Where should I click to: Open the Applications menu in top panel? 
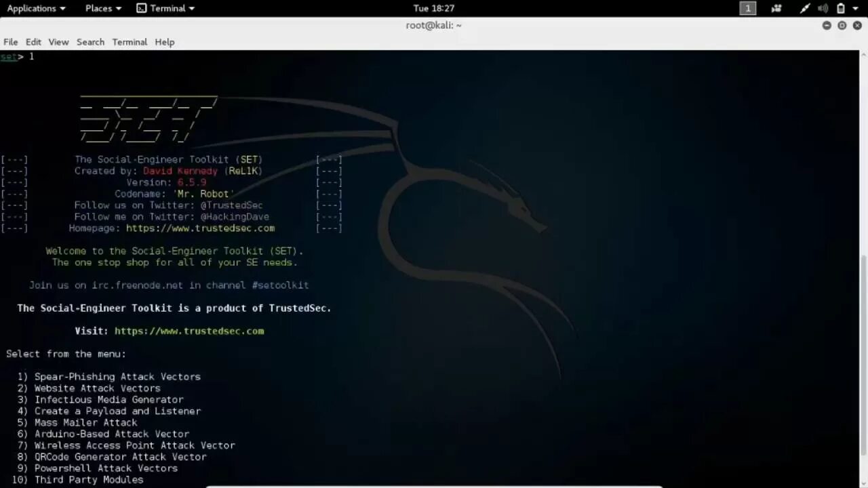[x=36, y=8]
